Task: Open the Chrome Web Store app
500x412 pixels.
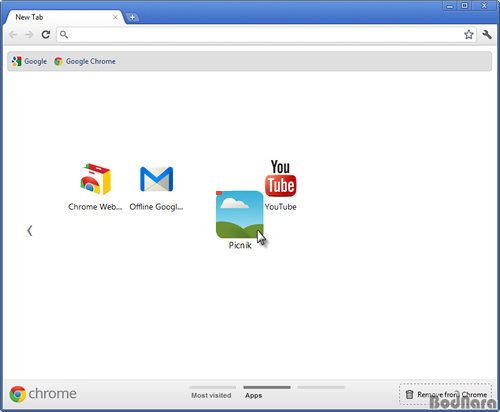Action: [95, 179]
